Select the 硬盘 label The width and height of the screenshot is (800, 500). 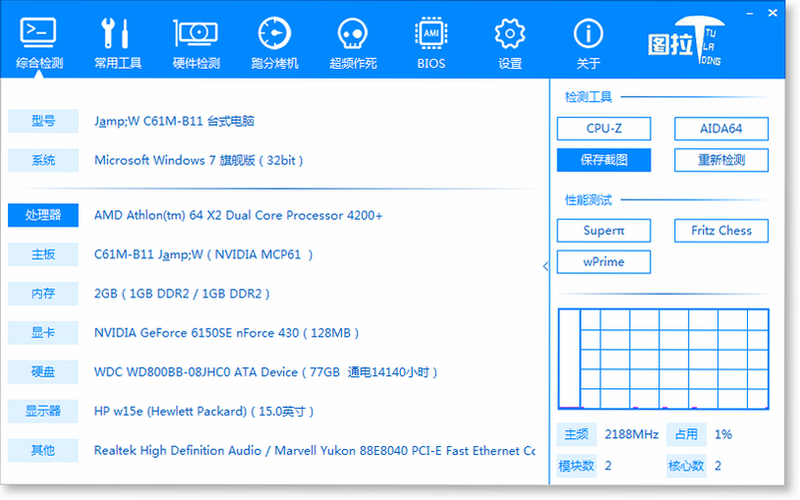coord(43,372)
